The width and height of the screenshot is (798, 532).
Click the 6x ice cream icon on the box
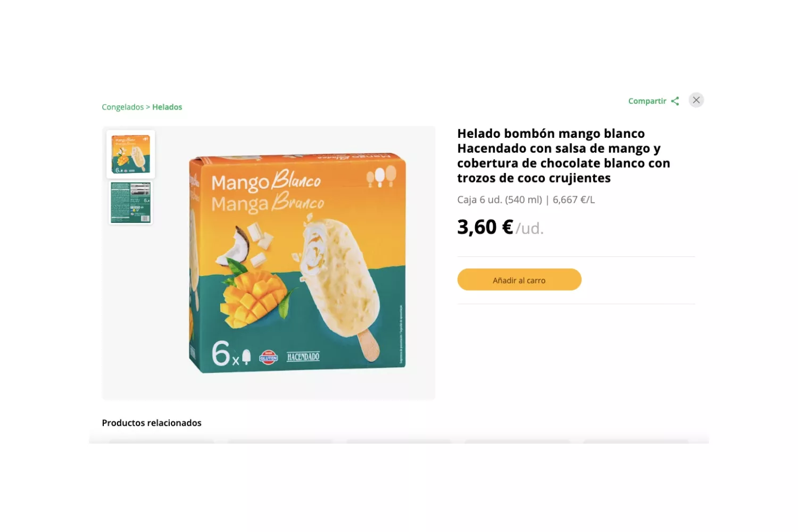tap(231, 354)
